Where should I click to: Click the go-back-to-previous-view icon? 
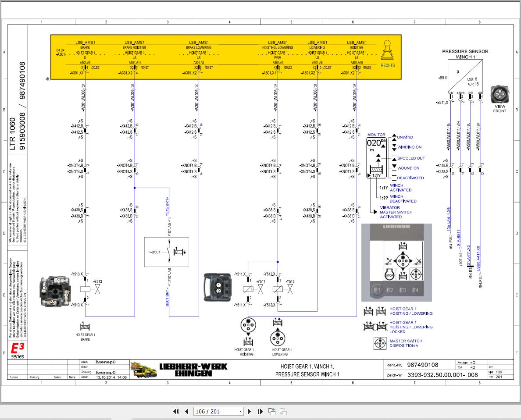click(x=272, y=411)
